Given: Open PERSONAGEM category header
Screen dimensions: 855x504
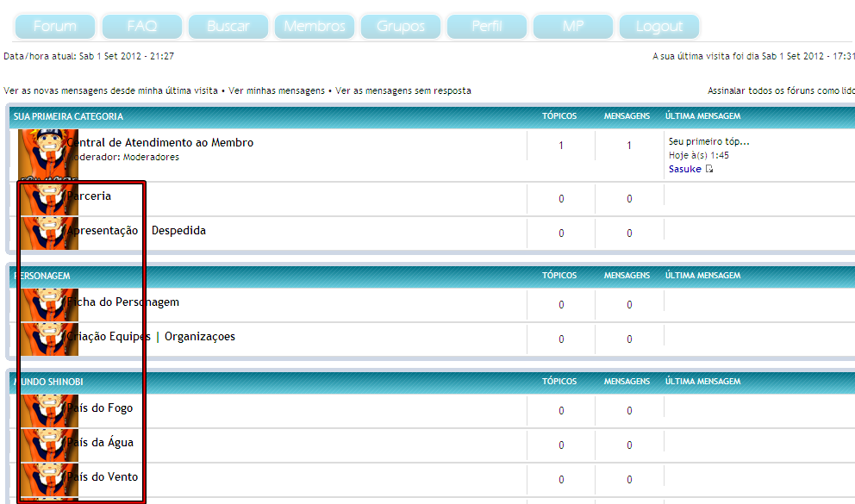Looking at the screenshot, I should coord(42,276).
